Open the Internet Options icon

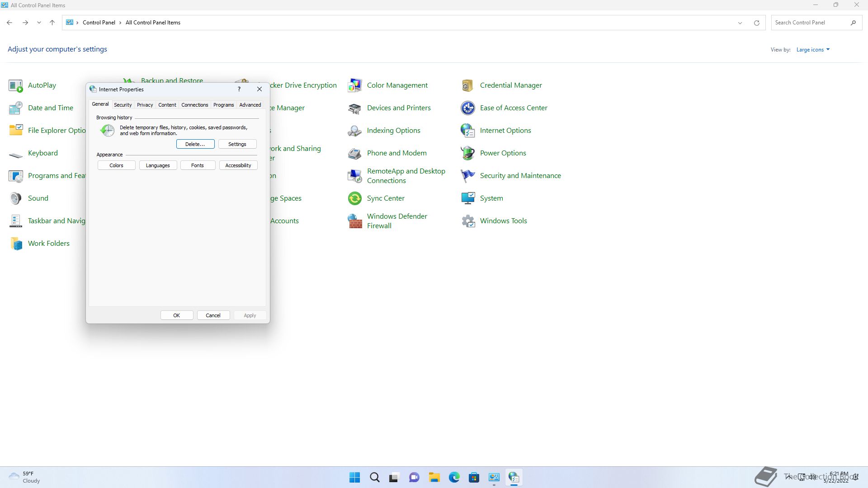pyautogui.click(x=468, y=131)
